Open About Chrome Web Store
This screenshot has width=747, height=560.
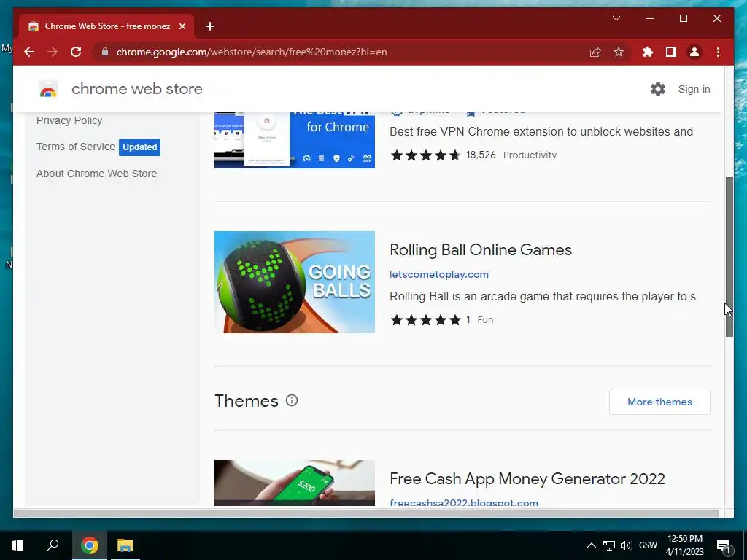pos(97,174)
